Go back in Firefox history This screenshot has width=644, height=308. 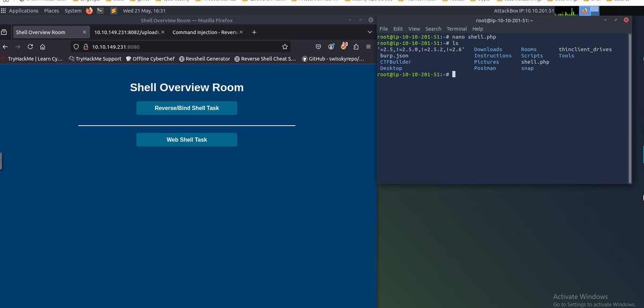5,47
